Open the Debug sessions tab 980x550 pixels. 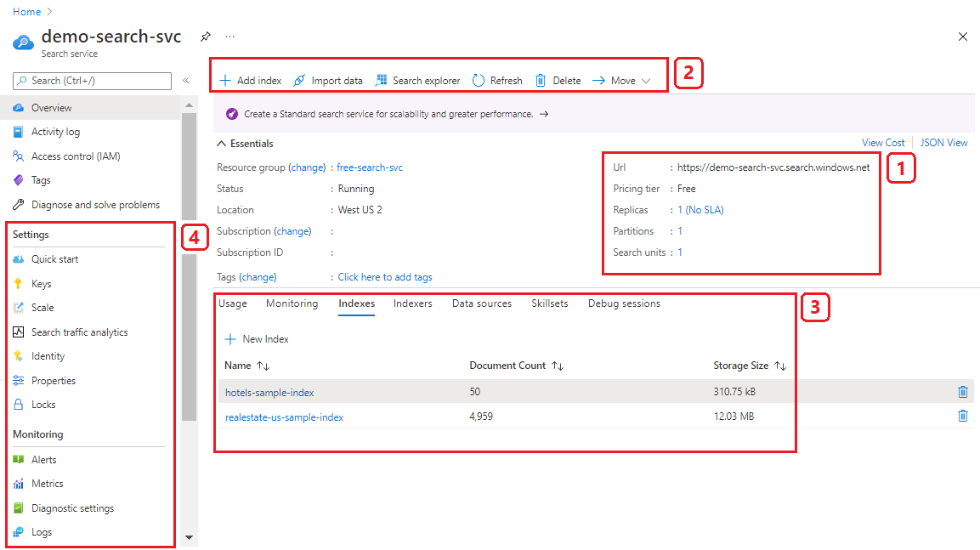(624, 303)
